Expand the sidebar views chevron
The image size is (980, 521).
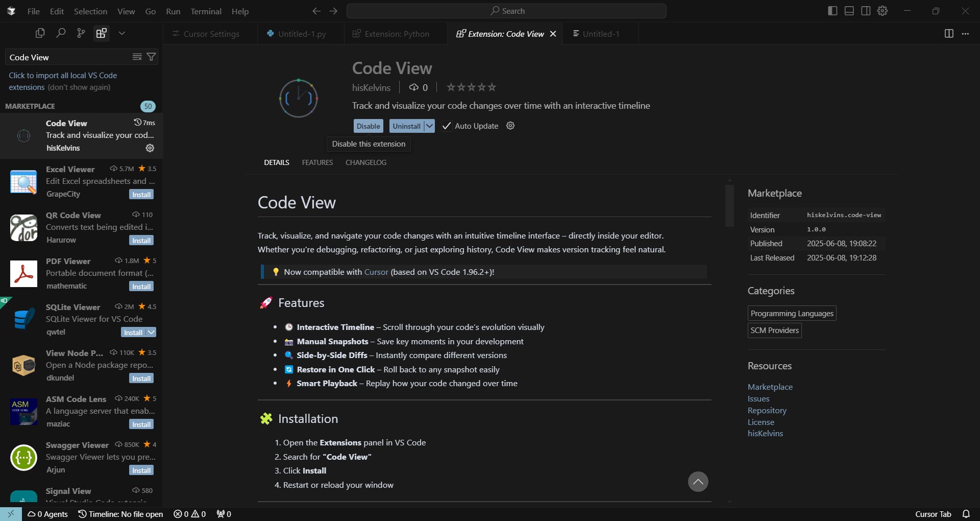[122, 33]
